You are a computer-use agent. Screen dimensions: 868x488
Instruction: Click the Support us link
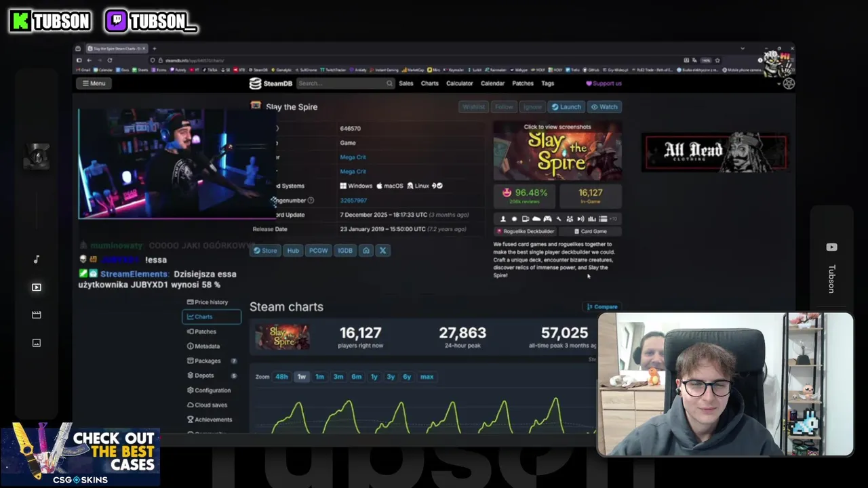coord(604,83)
